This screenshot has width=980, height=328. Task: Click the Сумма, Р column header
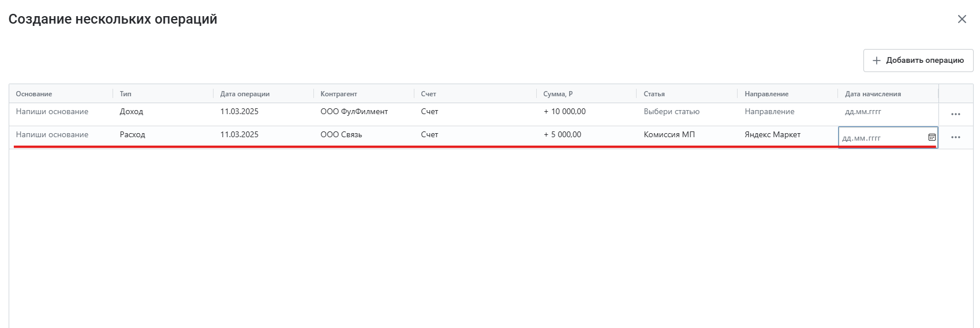click(586, 94)
